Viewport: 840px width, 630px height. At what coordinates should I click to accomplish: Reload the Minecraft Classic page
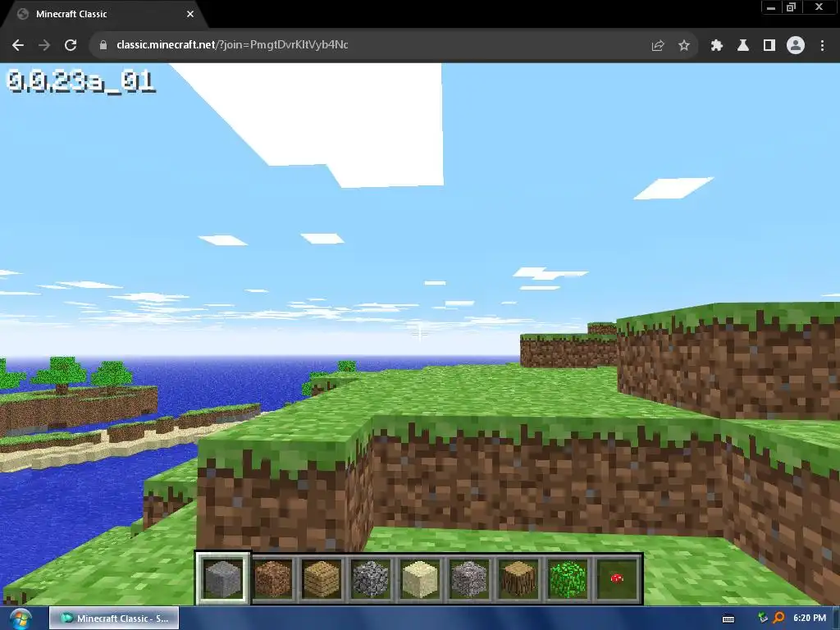(x=71, y=45)
